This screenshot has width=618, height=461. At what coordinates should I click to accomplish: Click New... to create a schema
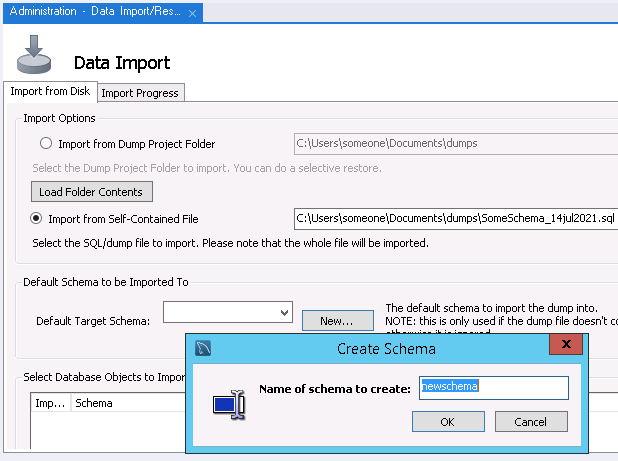329,320
